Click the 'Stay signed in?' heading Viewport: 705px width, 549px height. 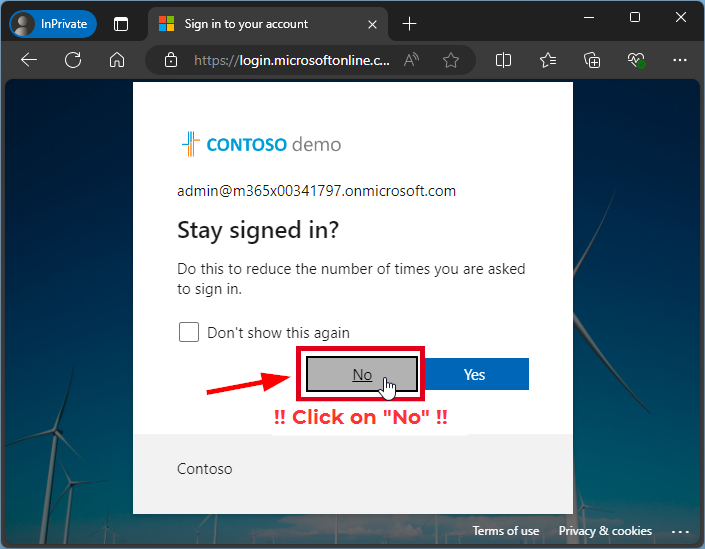click(258, 231)
